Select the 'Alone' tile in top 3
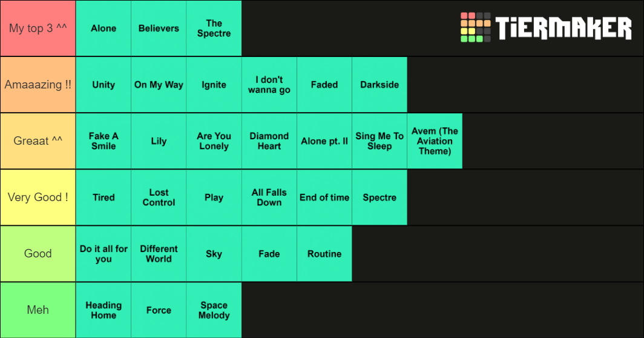Viewport: 644px width, 338px height. [103, 28]
